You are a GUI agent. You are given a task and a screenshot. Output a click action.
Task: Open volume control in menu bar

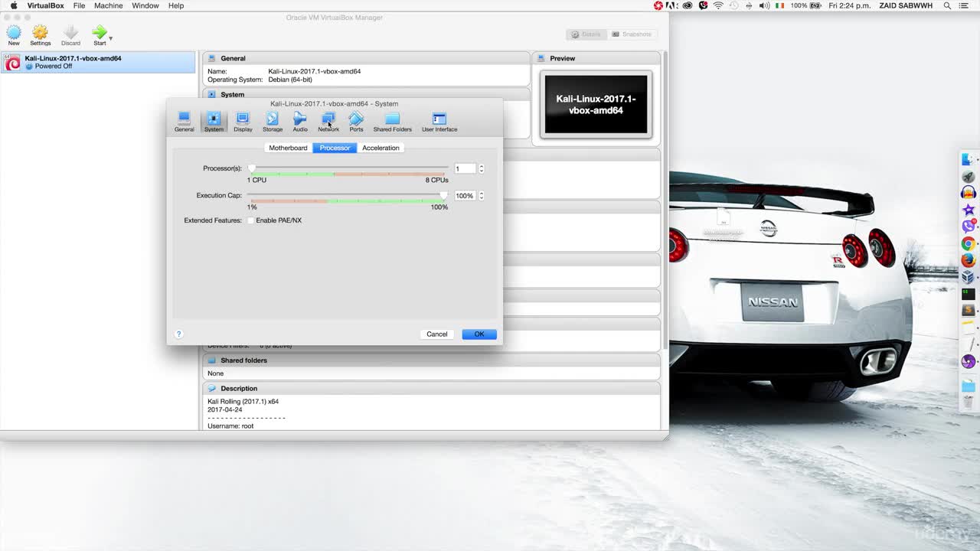(x=764, y=5)
